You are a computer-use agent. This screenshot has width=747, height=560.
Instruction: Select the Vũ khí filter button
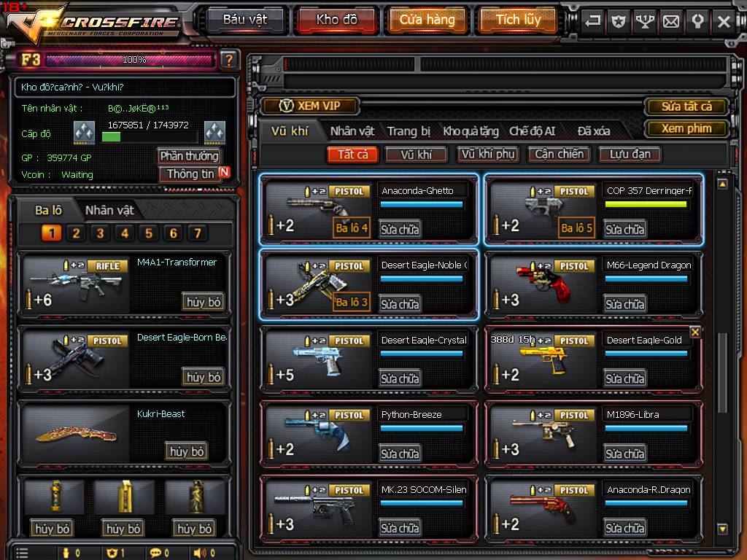[416, 155]
